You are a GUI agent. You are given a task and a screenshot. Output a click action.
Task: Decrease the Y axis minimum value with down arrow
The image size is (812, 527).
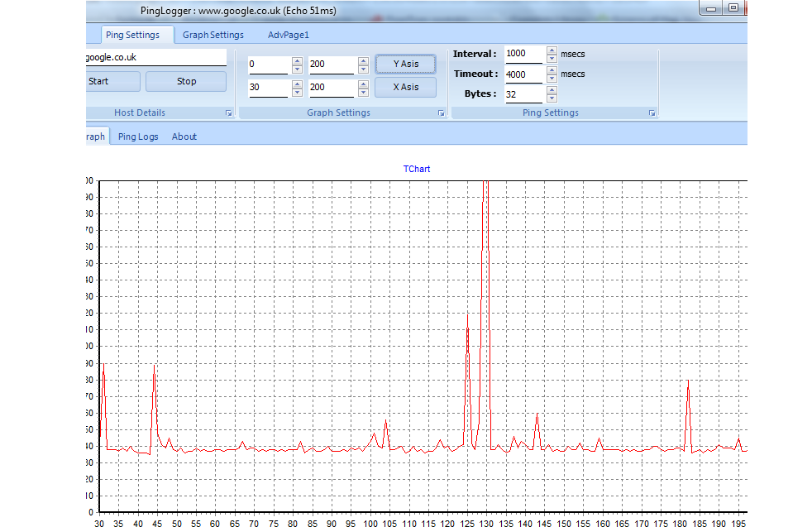(x=297, y=69)
